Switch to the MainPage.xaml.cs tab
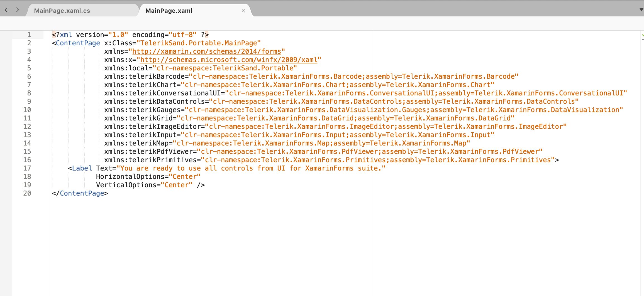 (x=62, y=11)
